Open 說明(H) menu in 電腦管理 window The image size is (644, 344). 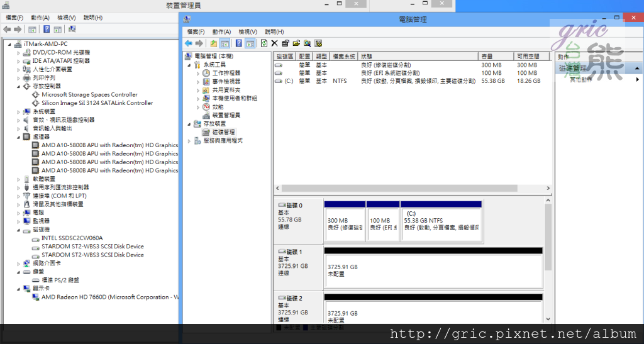coord(274,31)
